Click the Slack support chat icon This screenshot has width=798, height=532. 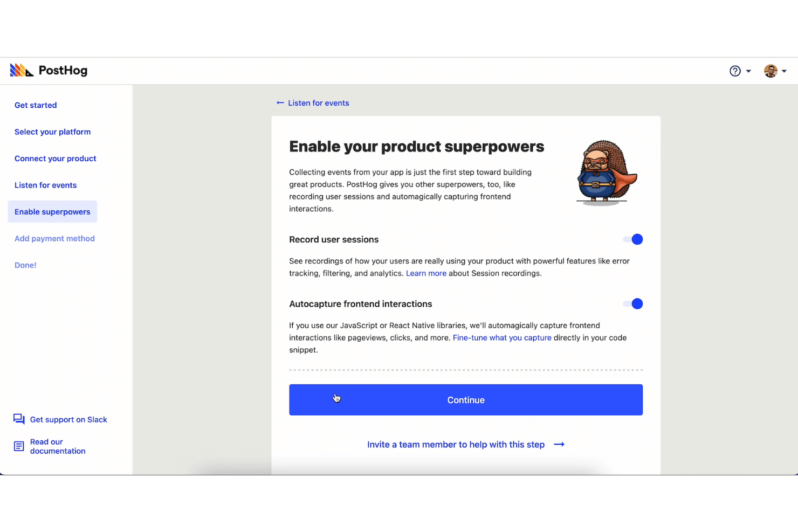(19, 419)
